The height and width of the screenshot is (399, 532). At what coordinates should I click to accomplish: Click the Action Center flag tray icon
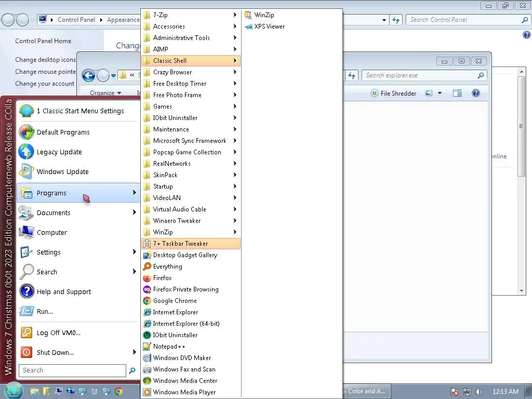454,392
